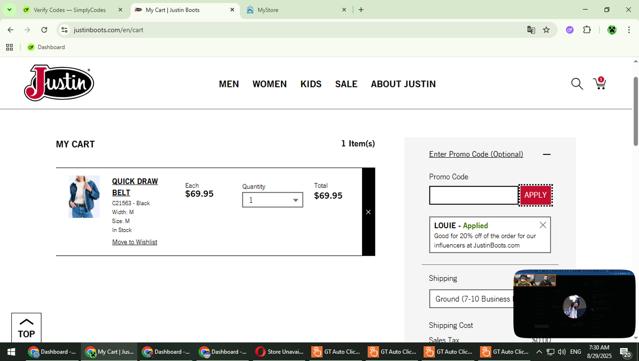The width and height of the screenshot is (639, 361).
Task: Open the purple extension icon
Action: [x=570, y=30]
